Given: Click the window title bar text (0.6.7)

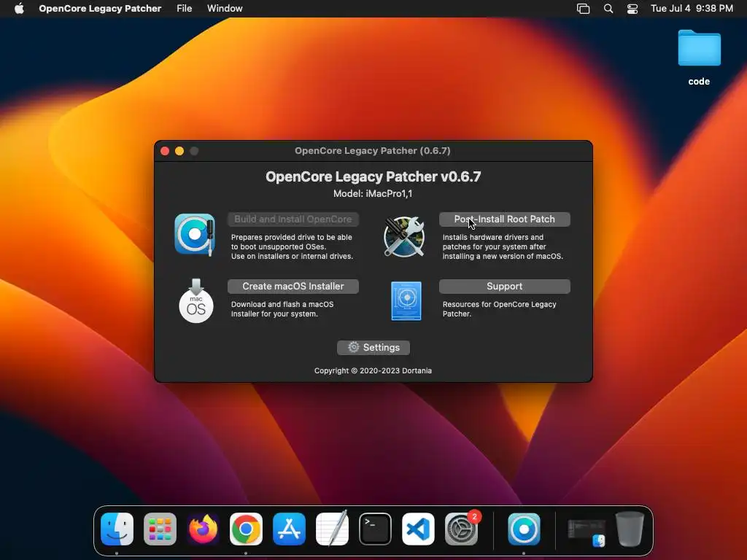Looking at the screenshot, I should (x=373, y=151).
